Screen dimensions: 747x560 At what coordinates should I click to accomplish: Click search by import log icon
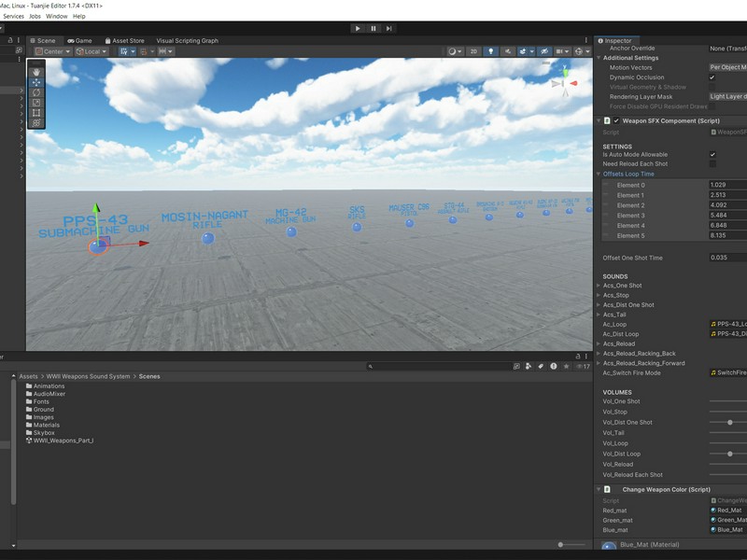pyautogui.click(x=553, y=366)
